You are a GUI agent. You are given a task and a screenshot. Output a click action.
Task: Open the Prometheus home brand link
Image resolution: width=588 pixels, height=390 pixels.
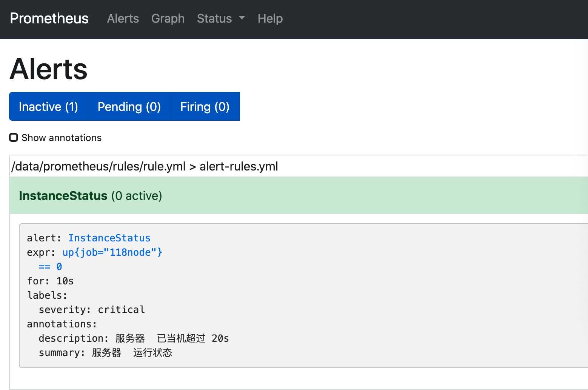tap(49, 18)
